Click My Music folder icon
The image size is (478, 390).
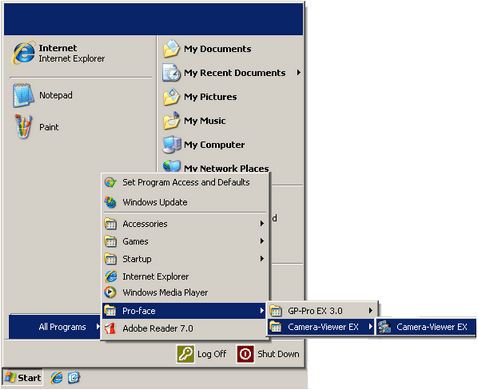[x=172, y=121]
